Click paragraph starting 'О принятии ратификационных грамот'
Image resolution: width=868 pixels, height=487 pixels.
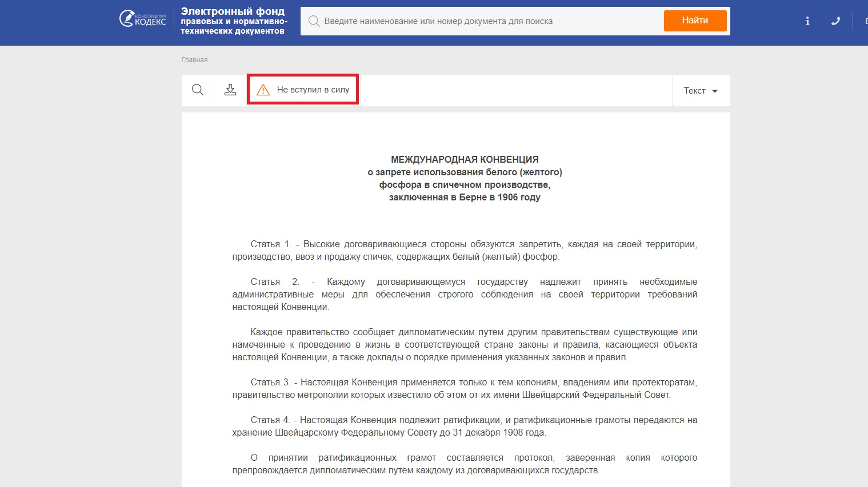[465, 464]
